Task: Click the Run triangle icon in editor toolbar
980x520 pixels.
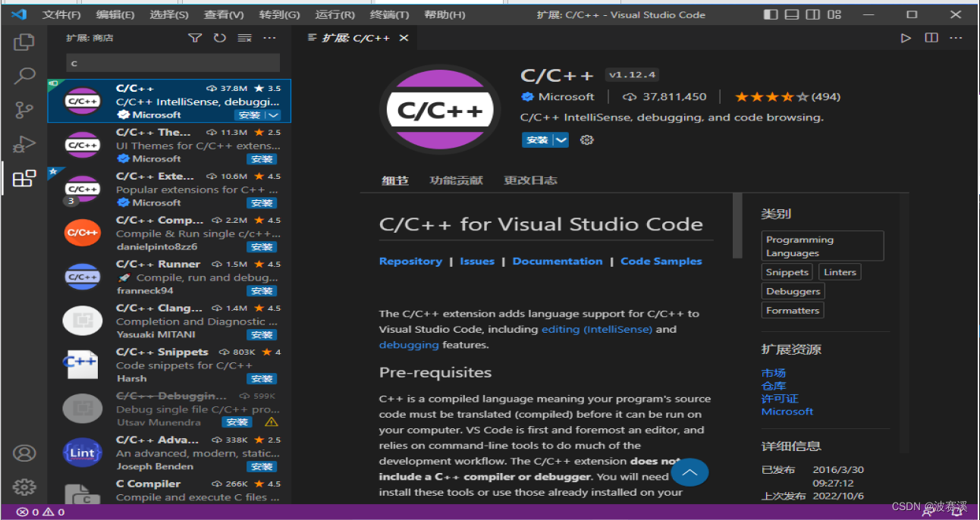Action: pyautogui.click(x=906, y=38)
